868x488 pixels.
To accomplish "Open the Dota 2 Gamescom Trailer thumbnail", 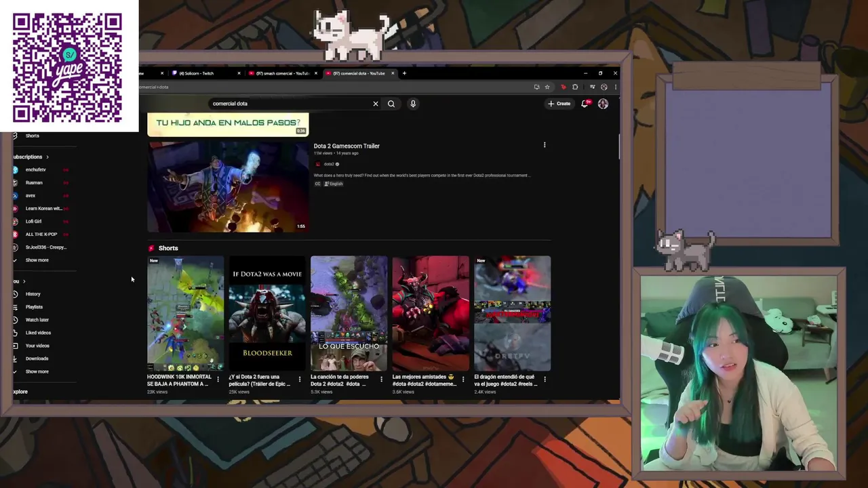I will 228,187.
